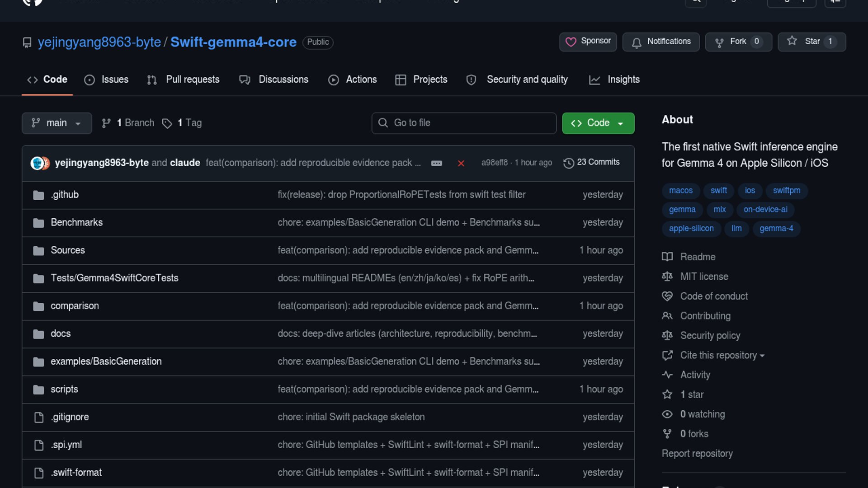Click the Notifications bell button
The width and height of the screenshot is (868, 488).
660,42
